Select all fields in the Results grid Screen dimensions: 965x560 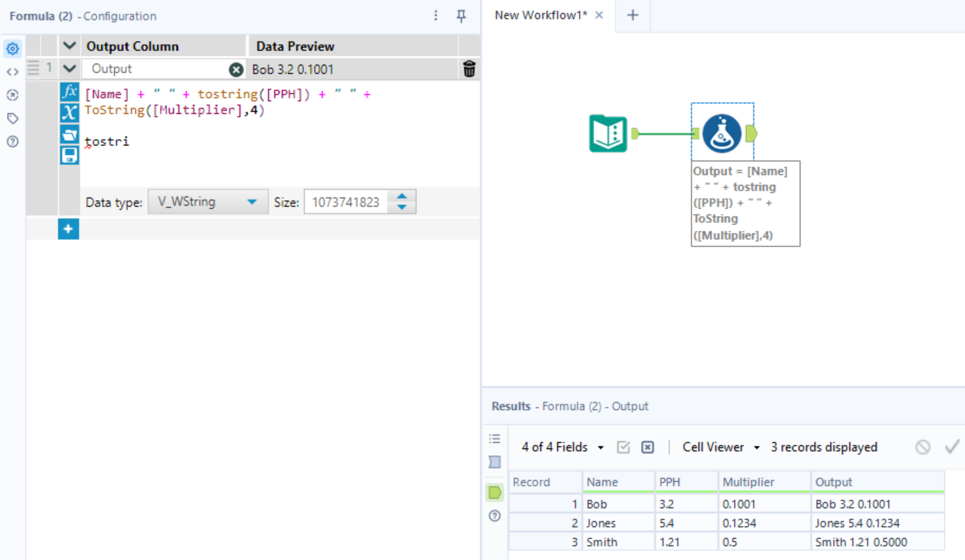(623, 447)
